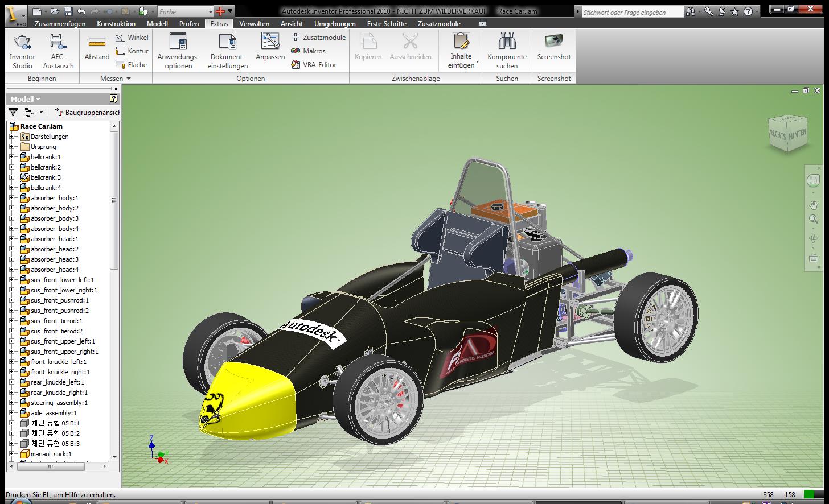Click the key icon in info center
The height and width of the screenshot is (504, 829).
click(x=708, y=11)
